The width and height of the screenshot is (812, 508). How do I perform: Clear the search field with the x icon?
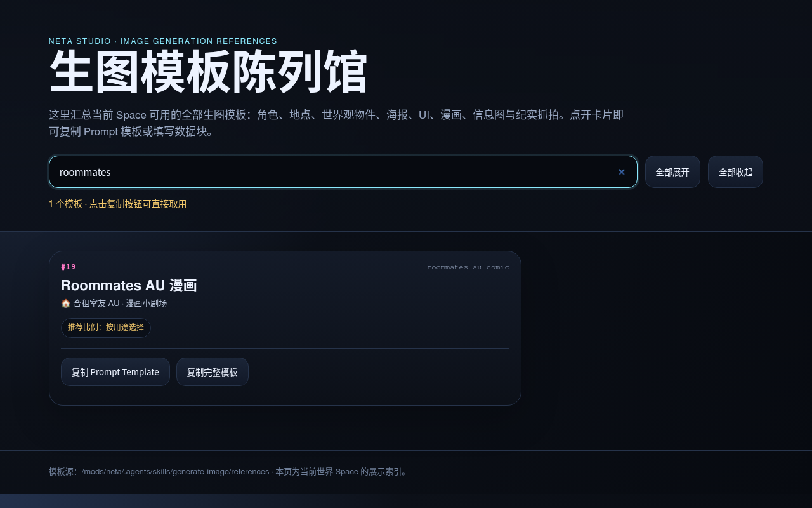click(x=622, y=172)
